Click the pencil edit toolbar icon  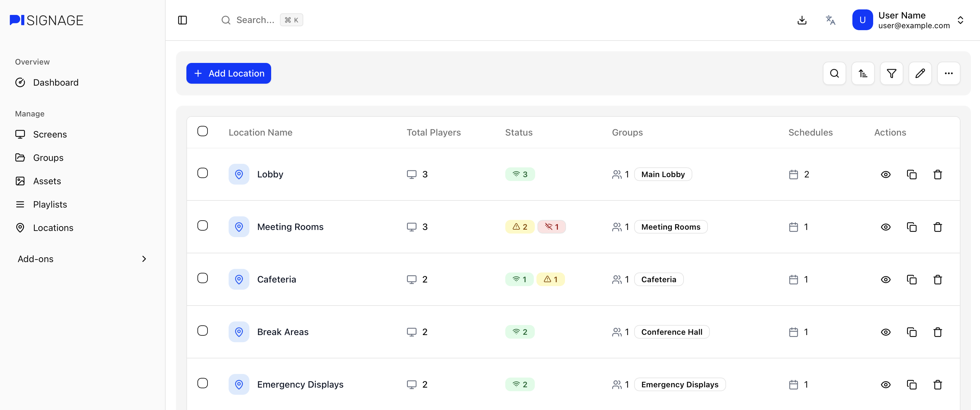click(x=920, y=73)
